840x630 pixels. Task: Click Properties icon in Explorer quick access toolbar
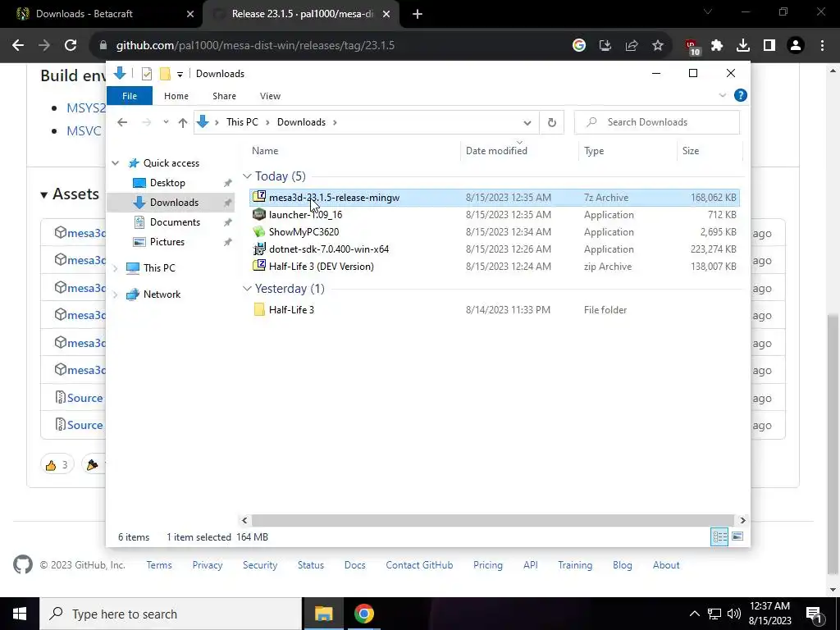[x=146, y=74]
